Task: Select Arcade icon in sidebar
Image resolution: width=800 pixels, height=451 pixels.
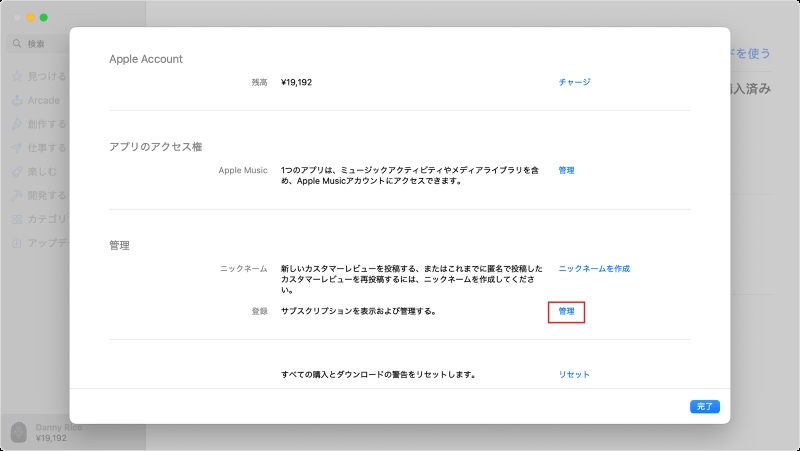Action: click(x=17, y=101)
